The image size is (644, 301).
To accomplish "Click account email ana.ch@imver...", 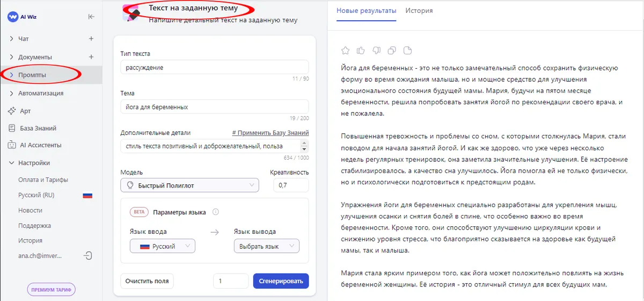I will [40, 256].
